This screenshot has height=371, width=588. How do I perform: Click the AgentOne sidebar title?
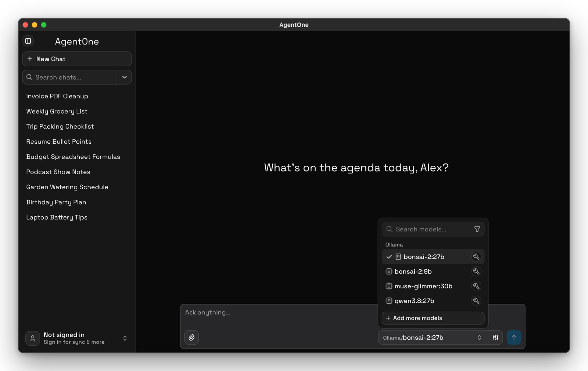click(77, 42)
